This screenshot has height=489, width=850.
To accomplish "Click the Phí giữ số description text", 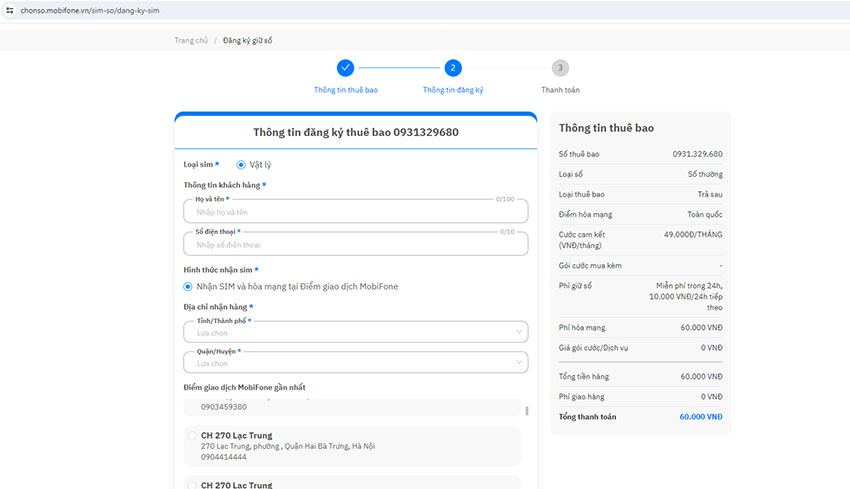I will coord(686,297).
